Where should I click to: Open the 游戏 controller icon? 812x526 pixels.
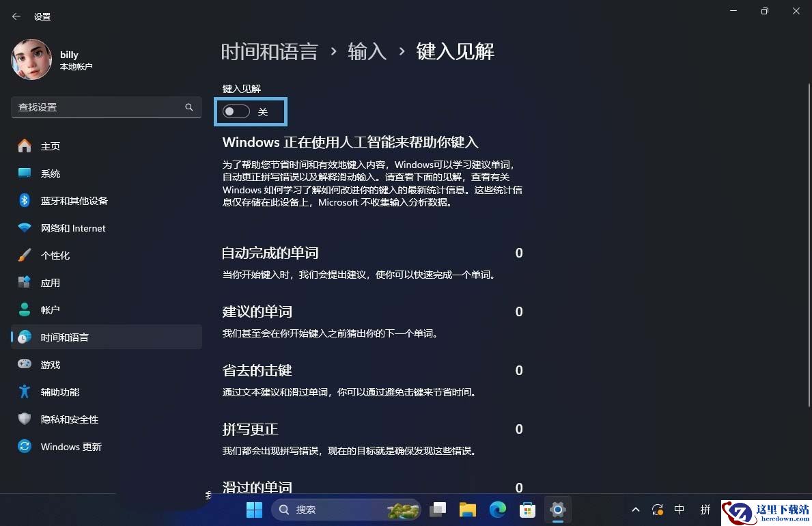[25, 364]
